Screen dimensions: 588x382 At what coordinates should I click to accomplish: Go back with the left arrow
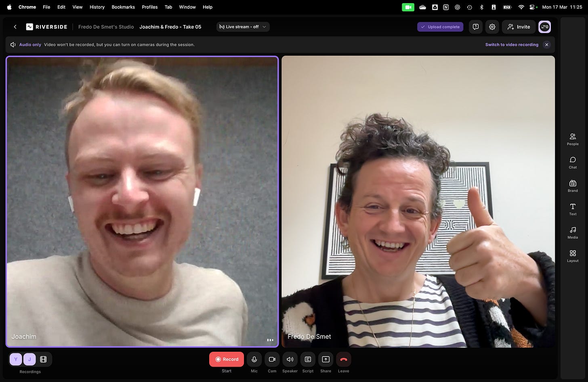15,27
